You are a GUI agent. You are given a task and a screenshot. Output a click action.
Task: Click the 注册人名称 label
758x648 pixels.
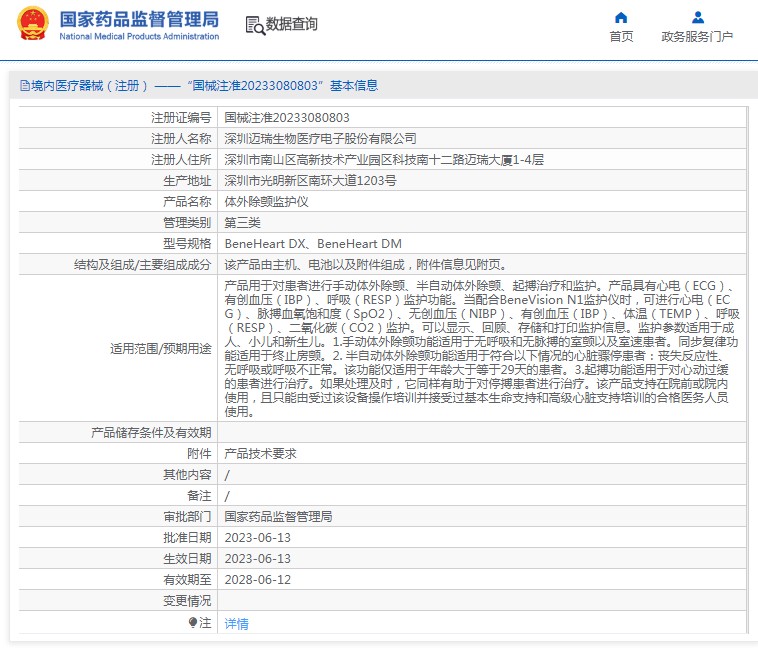click(181, 139)
